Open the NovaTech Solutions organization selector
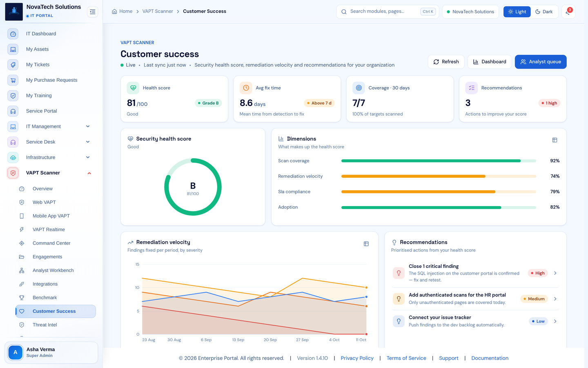The image size is (588, 368). coord(470,12)
